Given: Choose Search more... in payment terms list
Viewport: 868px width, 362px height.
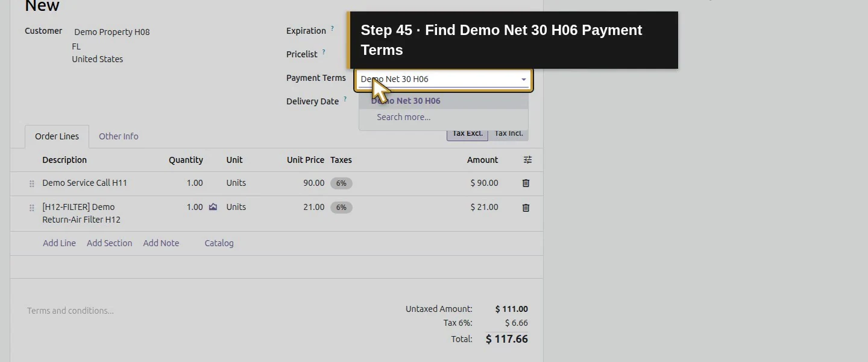Looking at the screenshot, I should click(444, 117).
